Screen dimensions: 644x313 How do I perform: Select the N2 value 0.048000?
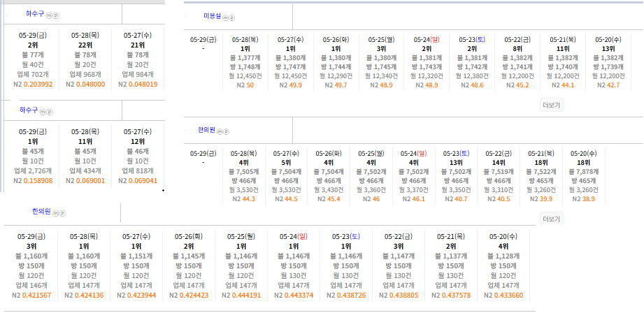[x=90, y=85]
